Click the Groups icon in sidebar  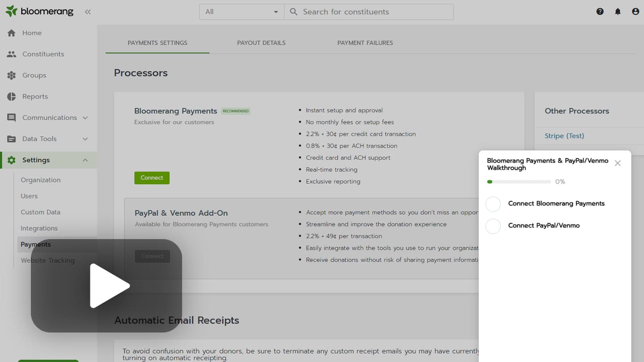point(12,76)
